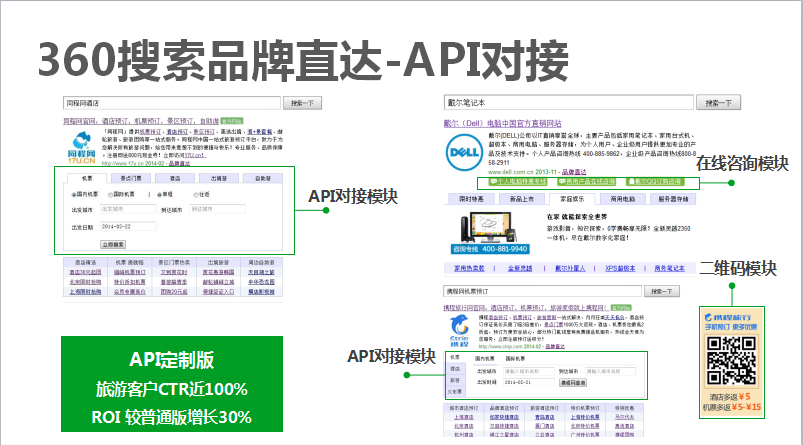Click the Dell all-in-one computer image
The height and width of the screenshot is (445, 803).
tap(488, 227)
